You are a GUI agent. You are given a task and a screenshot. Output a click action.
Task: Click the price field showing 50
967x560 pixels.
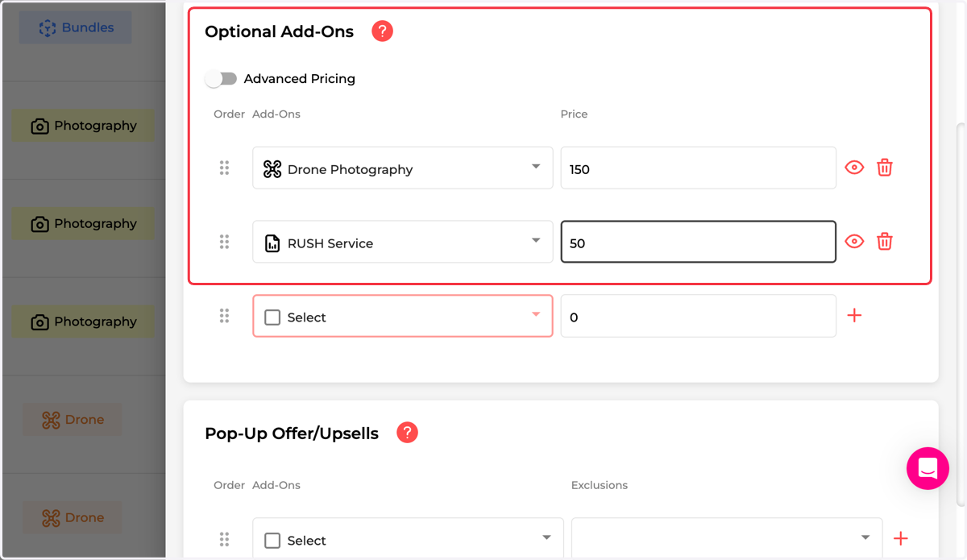click(699, 242)
